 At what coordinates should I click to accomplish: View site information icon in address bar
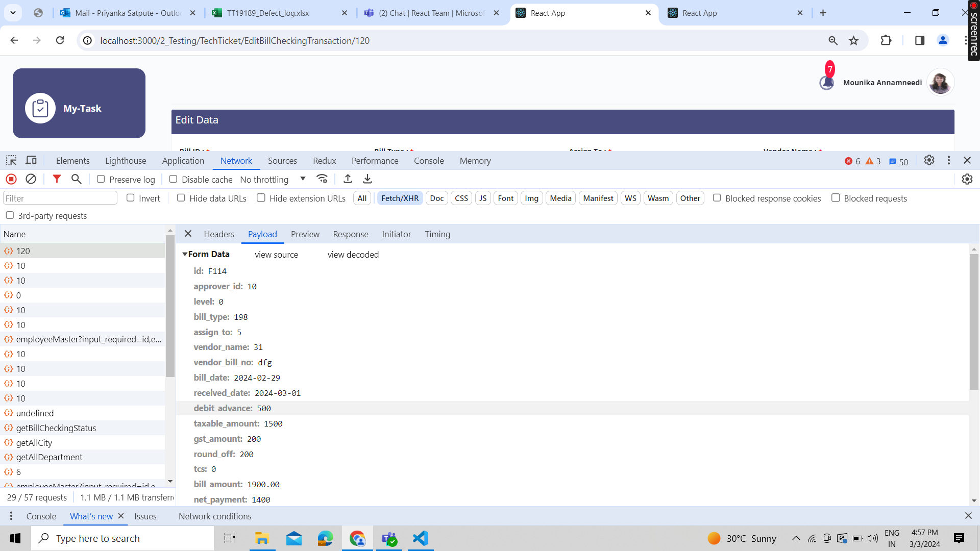(88, 40)
